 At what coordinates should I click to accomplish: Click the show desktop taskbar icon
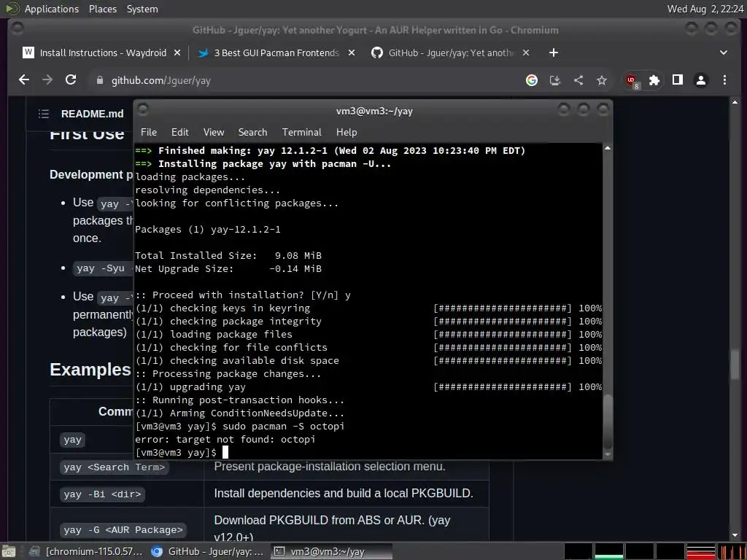coord(9,551)
